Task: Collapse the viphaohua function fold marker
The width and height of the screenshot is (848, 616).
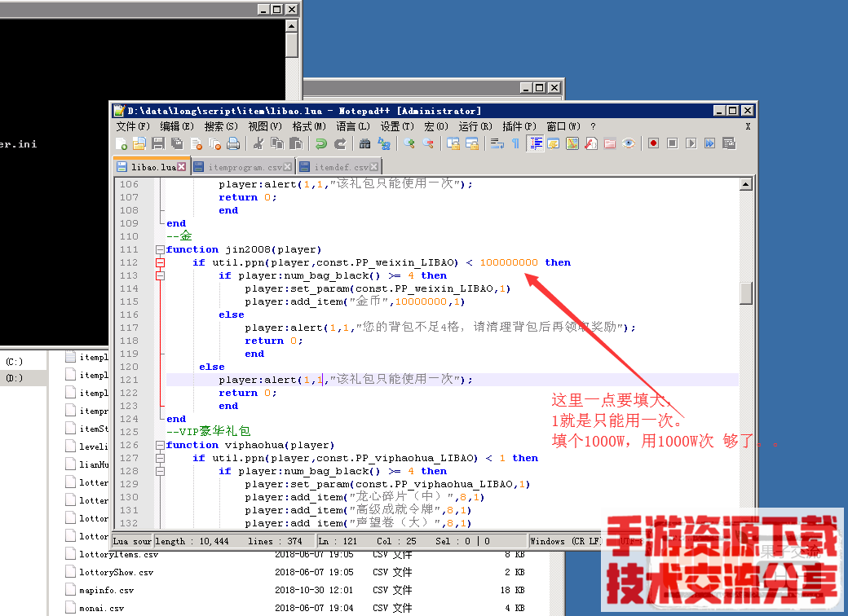Action: [158, 445]
